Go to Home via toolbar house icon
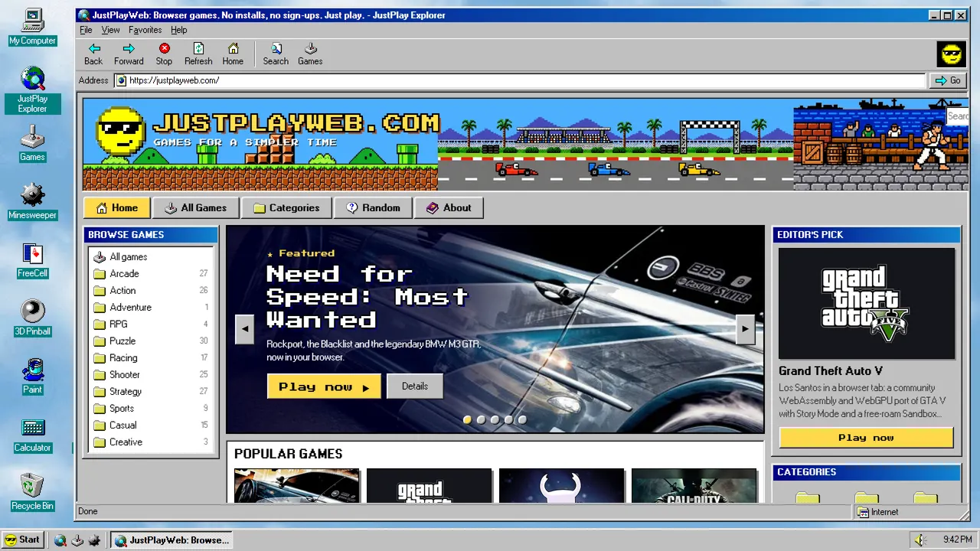Screen dimensions: 980x551 click(233, 54)
